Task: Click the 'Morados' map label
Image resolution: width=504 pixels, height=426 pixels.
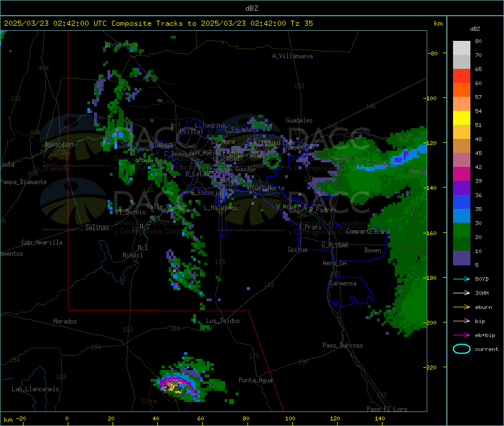Action: click(65, 321)
